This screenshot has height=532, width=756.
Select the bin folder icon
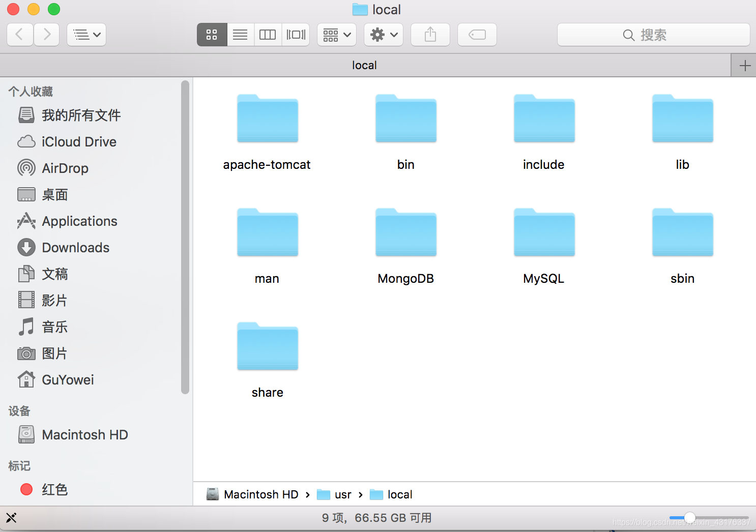406,119
